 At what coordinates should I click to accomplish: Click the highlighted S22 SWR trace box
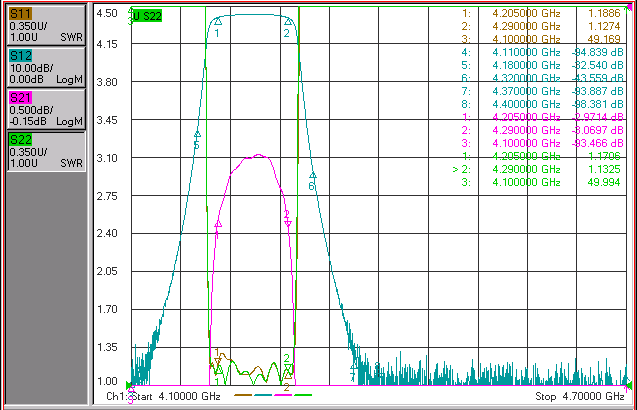point(46,152)
